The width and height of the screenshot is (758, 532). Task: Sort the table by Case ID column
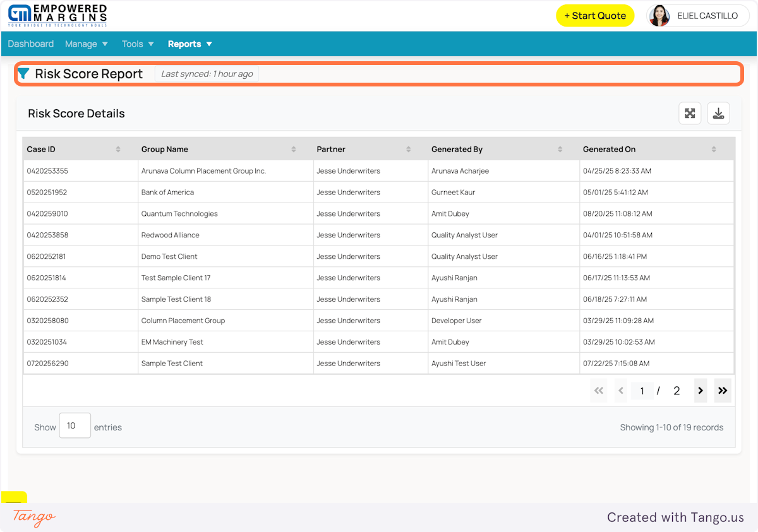coord(118,149)
